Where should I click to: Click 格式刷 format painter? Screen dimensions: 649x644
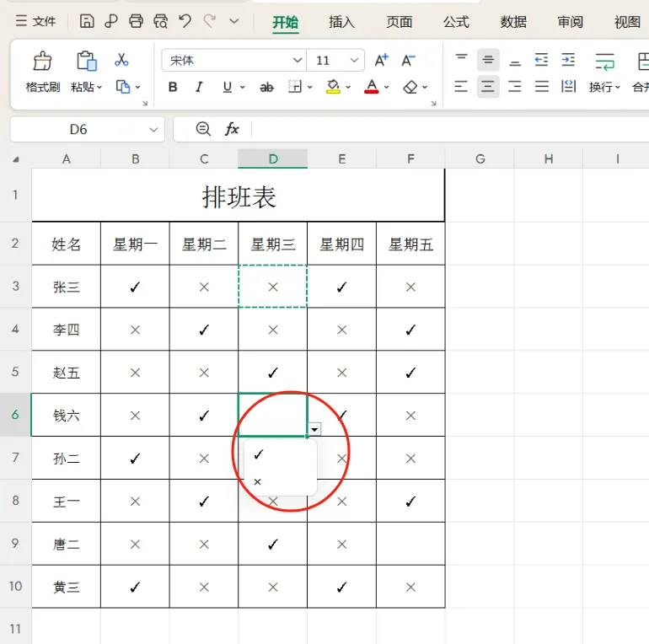tap(43, 72)
